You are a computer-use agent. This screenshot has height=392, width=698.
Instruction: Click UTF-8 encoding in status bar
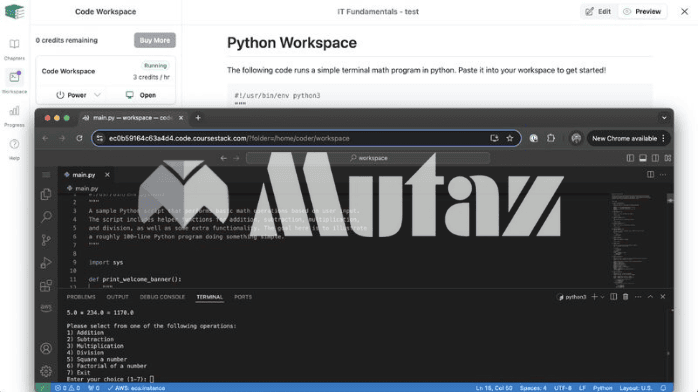tap(563, 388)
